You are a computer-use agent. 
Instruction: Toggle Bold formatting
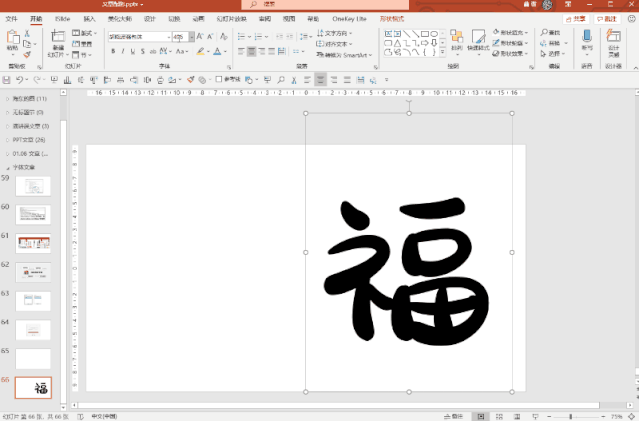(113, 51)
